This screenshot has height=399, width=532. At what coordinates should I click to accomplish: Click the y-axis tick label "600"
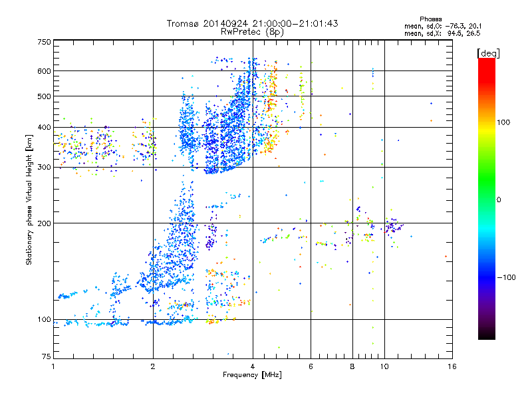44,71
